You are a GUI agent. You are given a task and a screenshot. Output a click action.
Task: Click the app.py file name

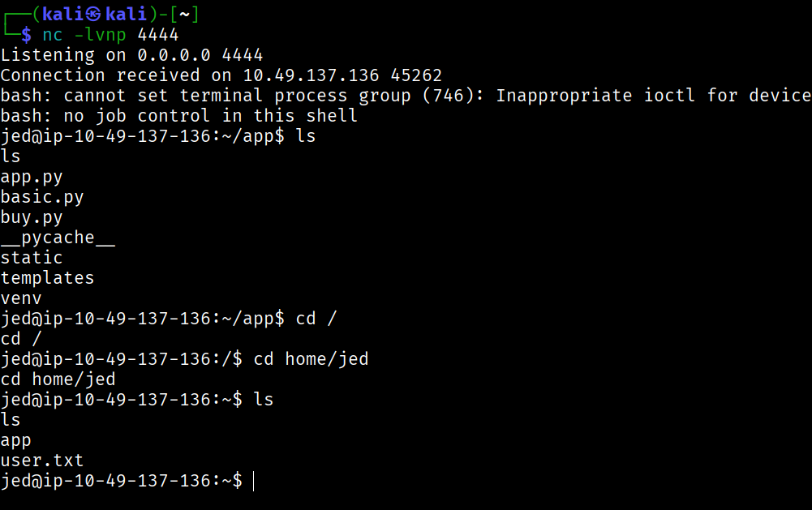click(32, 177)
